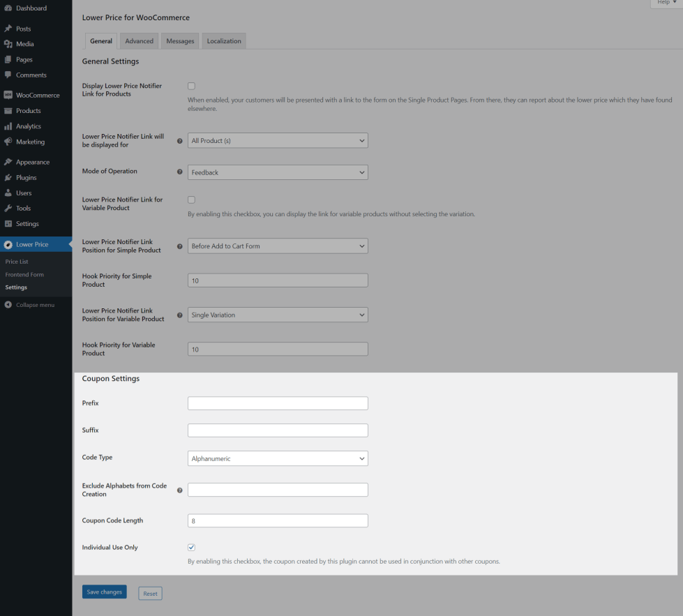Click help icon for Variable Product position

pos(179,315)
